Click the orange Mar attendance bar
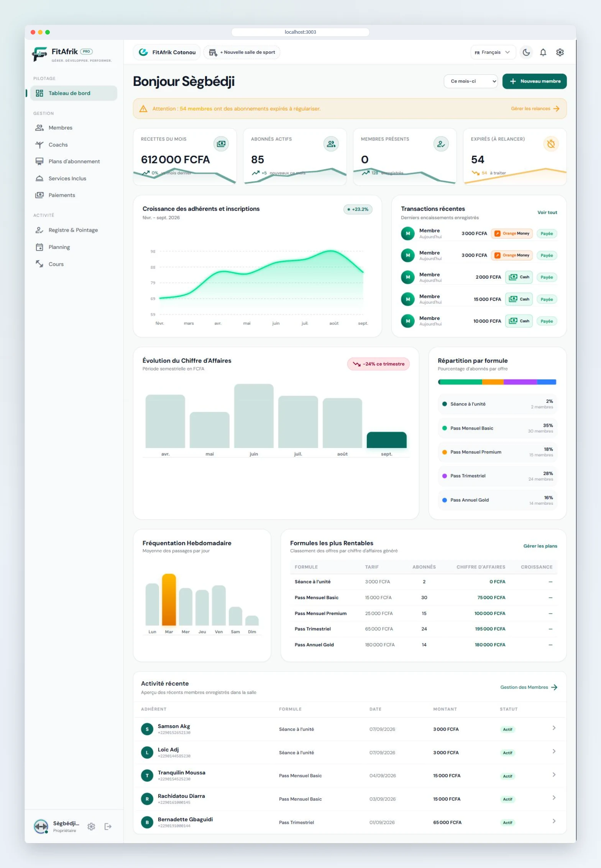 (169, 600)
